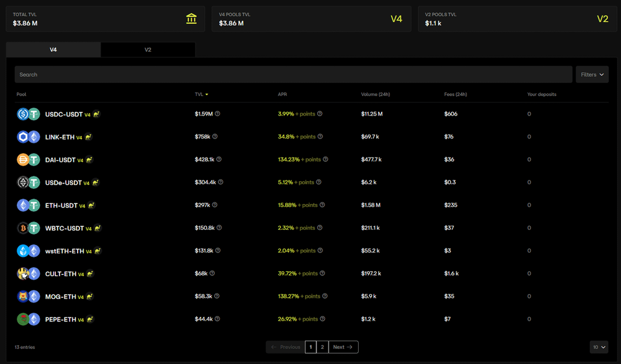The image size is (621, 364).
Task: Click the pool Search input field
Action: [x=293, y=75]
